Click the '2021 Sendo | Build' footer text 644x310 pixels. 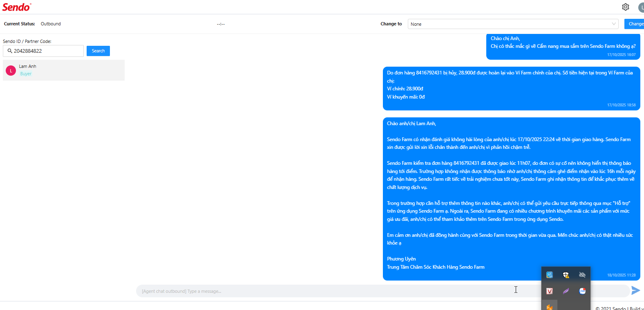[x=619, y=308]
